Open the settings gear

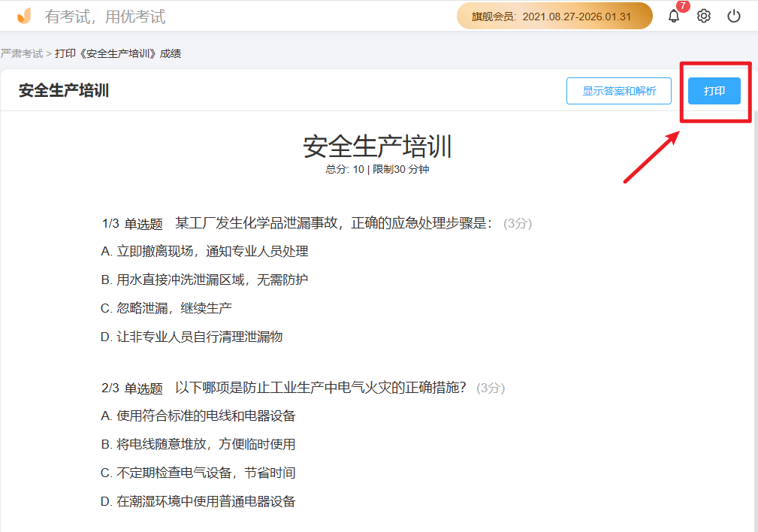(703, 16)
